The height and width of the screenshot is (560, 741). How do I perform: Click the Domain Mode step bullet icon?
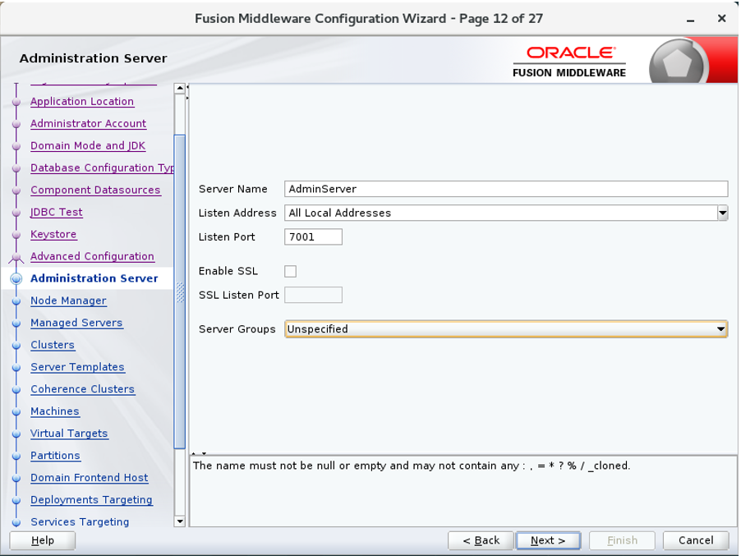(16, 146)
